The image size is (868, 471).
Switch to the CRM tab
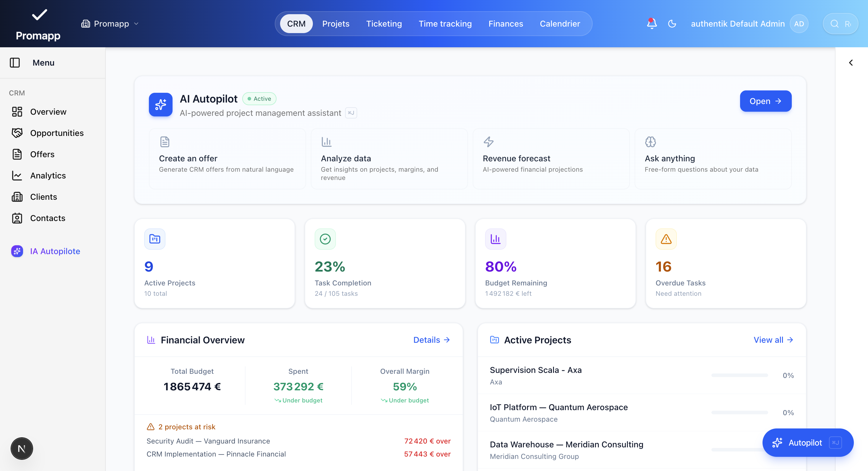(296, 24)
